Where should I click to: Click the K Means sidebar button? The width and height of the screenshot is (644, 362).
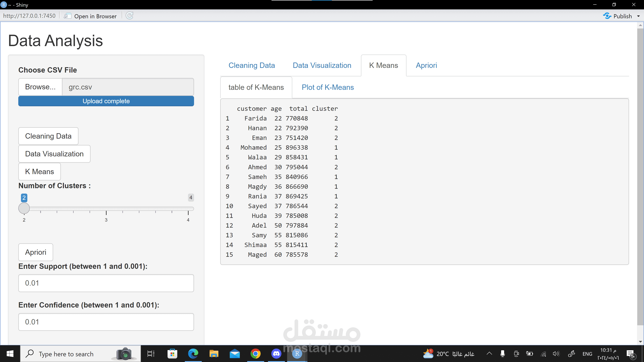coord(40,172)
